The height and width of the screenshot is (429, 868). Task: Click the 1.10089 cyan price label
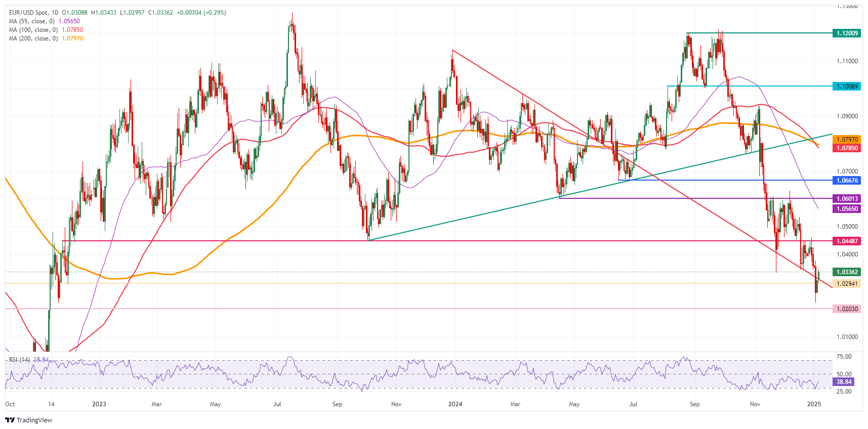(x=847, y=87)
